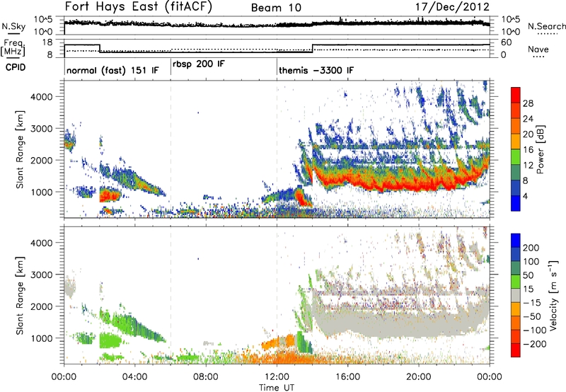Click the gray band of the Velocity color bar

(516, 295)
